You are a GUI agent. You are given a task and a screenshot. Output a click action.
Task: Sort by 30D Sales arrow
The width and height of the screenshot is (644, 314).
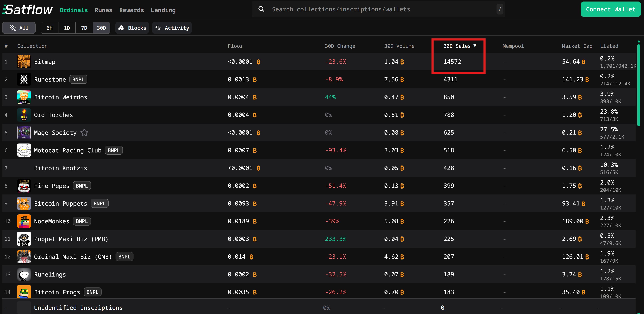tap(475, 46)
